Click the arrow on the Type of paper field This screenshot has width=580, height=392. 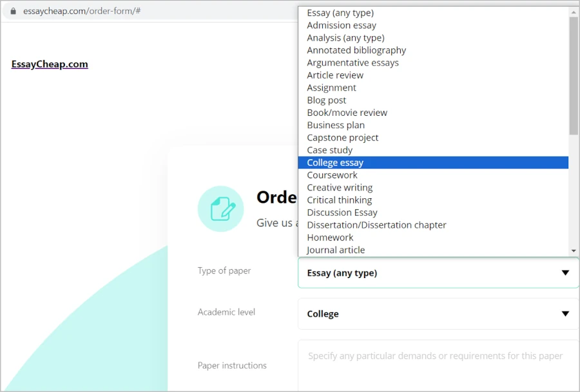(565, 273)
